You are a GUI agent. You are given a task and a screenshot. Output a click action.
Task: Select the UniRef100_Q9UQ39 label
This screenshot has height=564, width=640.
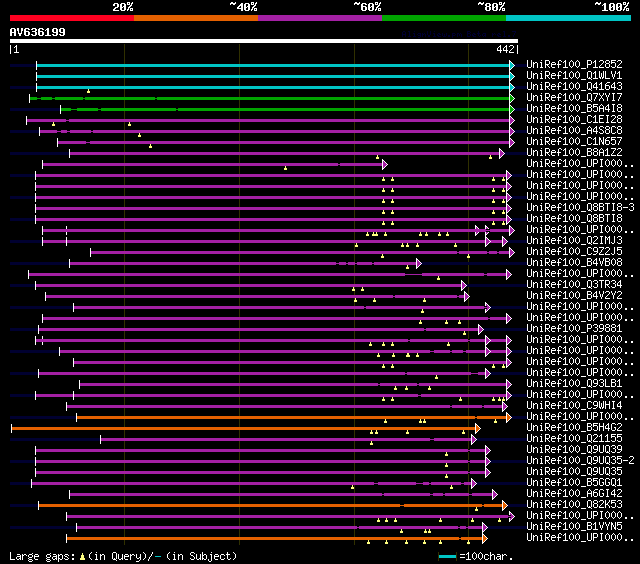tap(574, 450)
